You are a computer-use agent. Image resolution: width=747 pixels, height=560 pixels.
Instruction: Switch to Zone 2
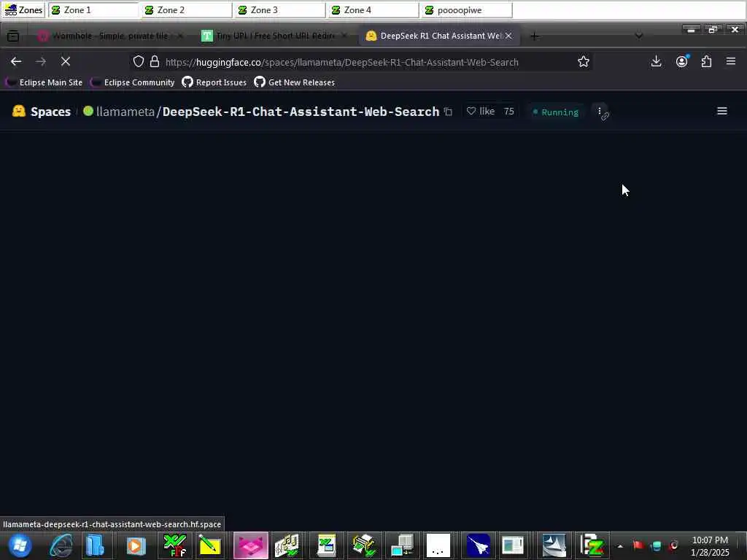[x=187, y=10]
